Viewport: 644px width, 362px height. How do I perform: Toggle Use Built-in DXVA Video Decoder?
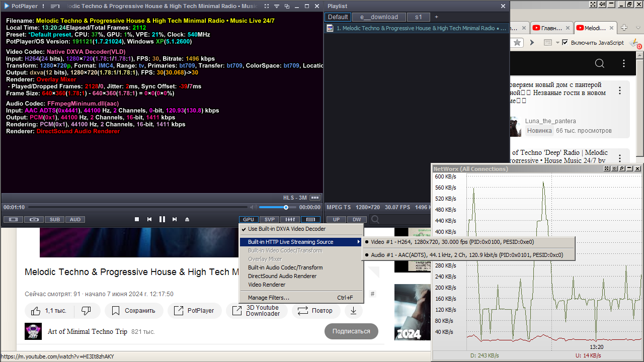tap(301, 229)
